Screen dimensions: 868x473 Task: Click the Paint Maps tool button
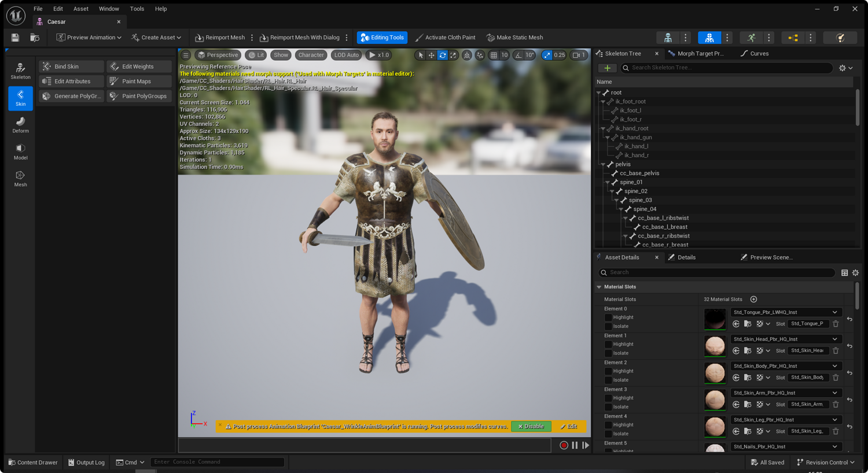pos(139,82)
